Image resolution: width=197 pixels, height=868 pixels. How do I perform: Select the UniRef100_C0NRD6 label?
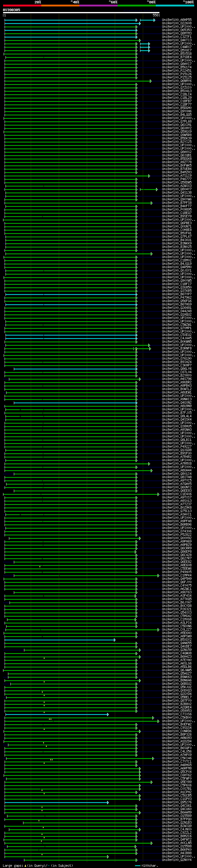point(177,731)
